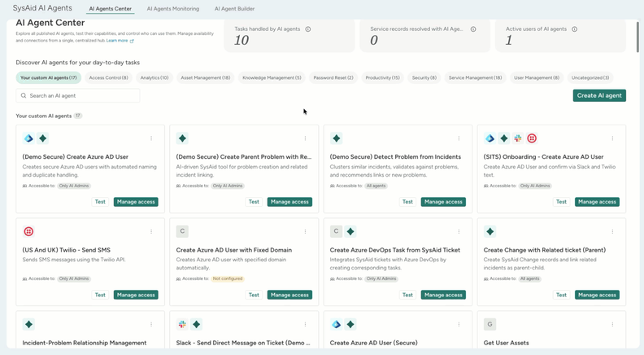Click the Slack icon on Slack - Send Direct Message card
Viewport: 644px width, 355px height.
pyautogui.click(x=182, y=325)
